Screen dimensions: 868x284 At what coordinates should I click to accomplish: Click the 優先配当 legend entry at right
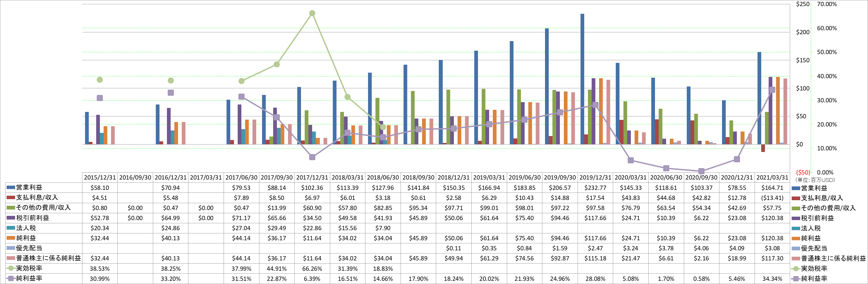tap(814, 248)
